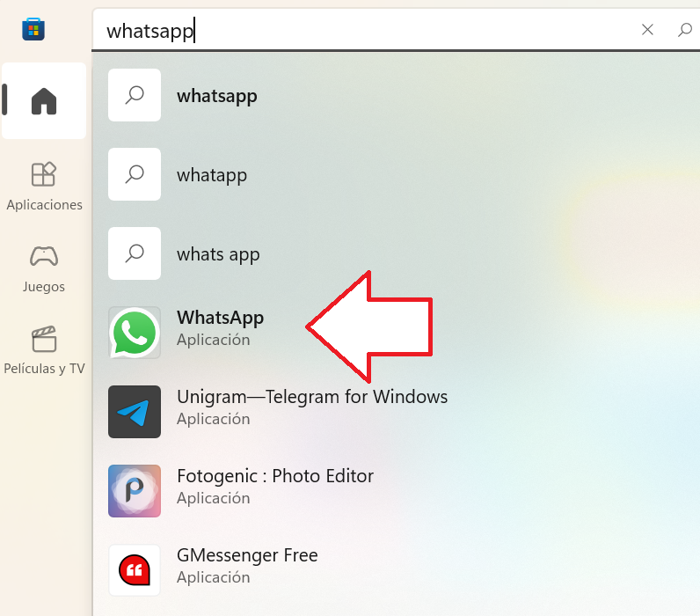
Task: Select the 'whatapp' search suggestion
Action: 212,175
